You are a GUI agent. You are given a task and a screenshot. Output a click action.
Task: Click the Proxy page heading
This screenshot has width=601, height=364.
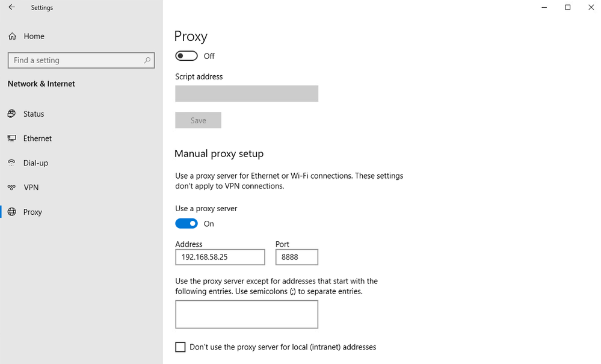click(191, 36)
